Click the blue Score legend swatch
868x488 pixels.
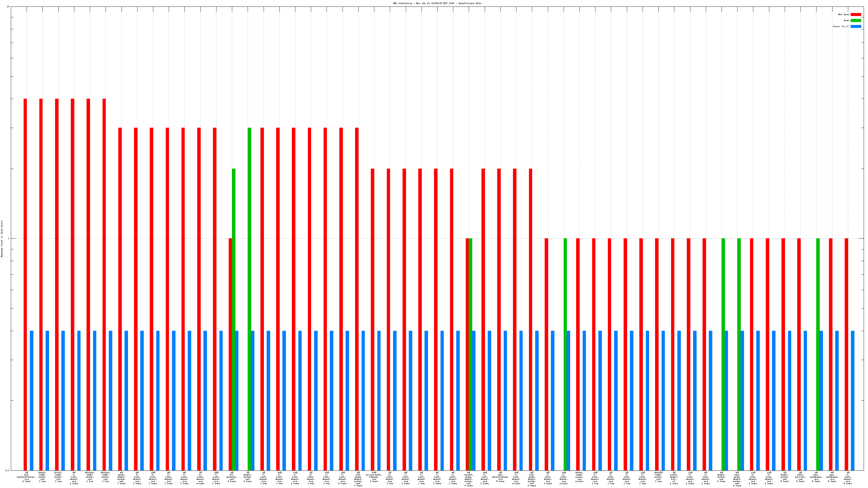856,26
